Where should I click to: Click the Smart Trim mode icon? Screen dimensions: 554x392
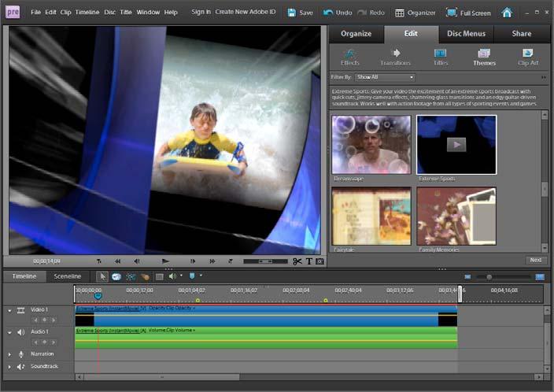[x=131, y=276]
